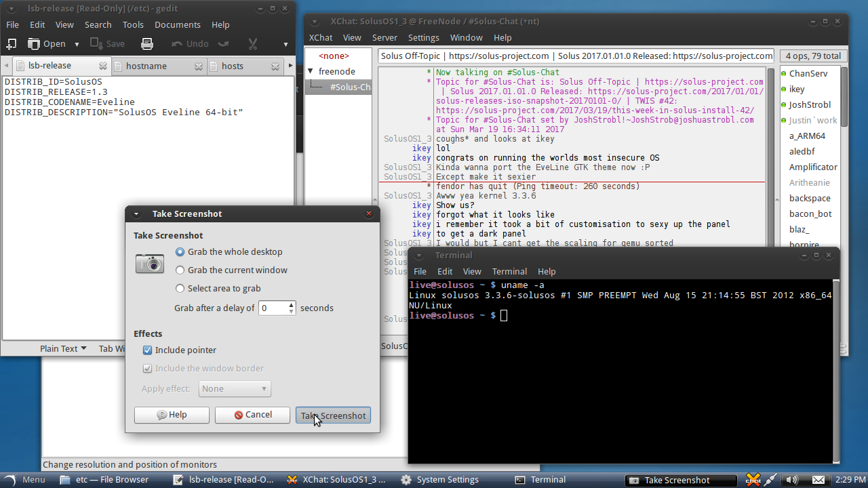Open the Terminal window menu arrow icon
The image size is (868, 488).
[420, 256]
